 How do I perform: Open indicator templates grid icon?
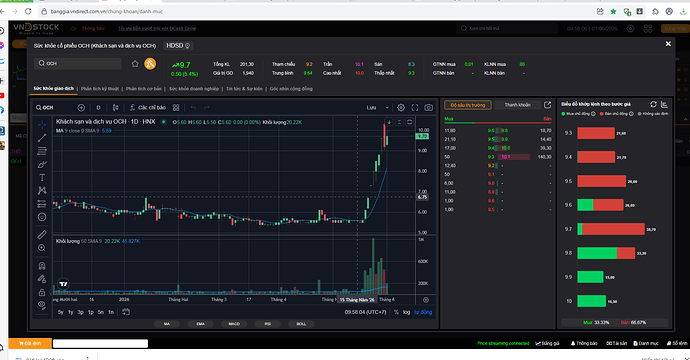coord(176,107)
